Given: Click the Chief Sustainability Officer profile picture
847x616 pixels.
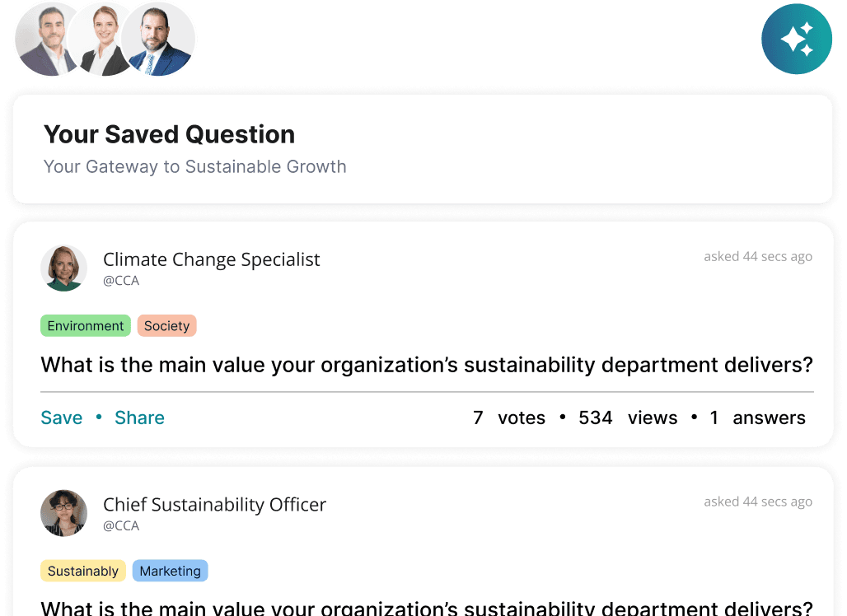Looking at the screenshot, I should (63, 513).
